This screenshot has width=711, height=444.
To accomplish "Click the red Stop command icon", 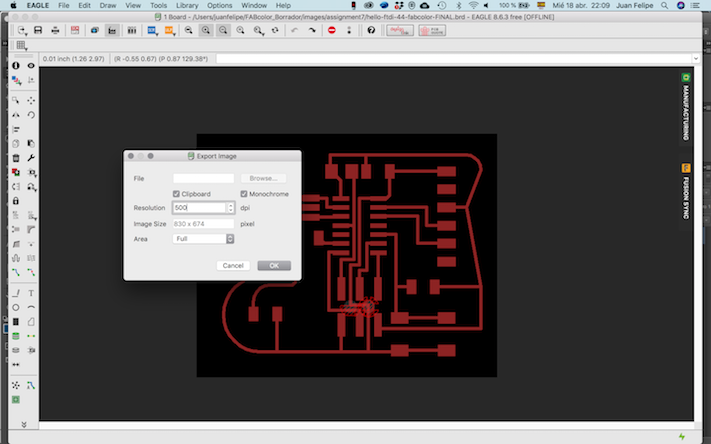I will 332,31.
